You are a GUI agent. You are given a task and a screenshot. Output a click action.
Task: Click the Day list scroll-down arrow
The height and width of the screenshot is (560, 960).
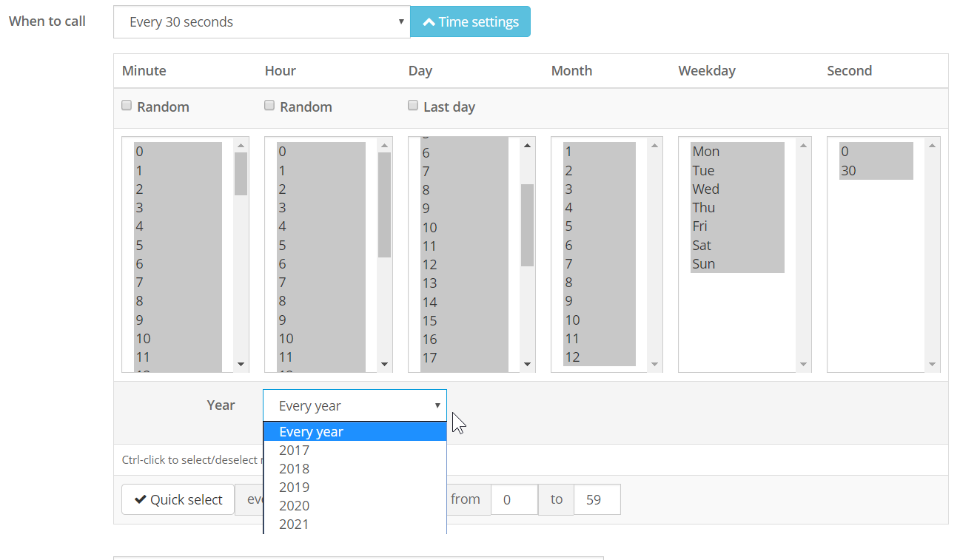point(527,364)
